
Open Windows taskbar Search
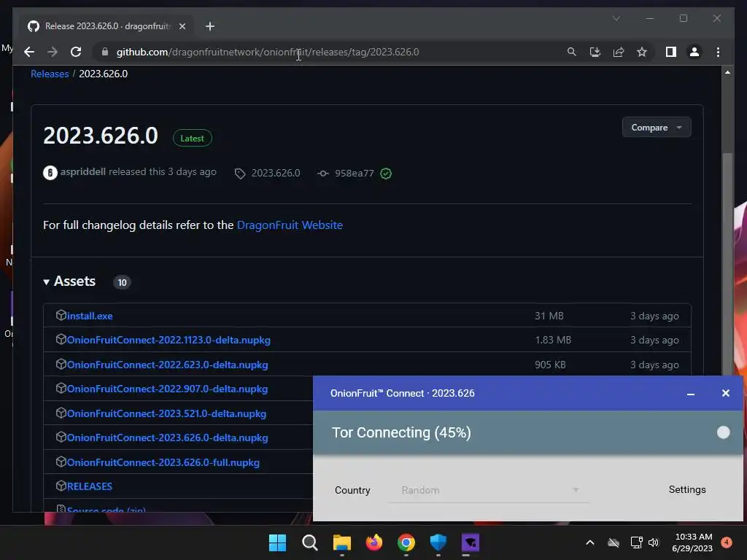click(309, 542)
